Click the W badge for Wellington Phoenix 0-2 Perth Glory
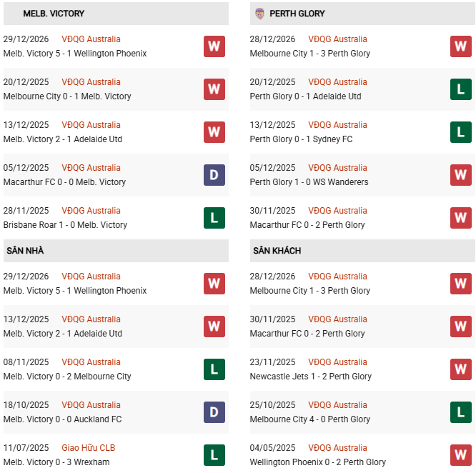The image size is (476, 473). click(460, 455)
